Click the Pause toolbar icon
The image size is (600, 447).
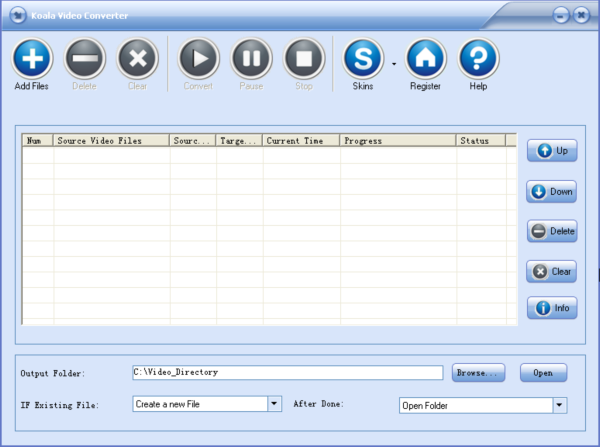pyautogui.click(x=251, y=59)
